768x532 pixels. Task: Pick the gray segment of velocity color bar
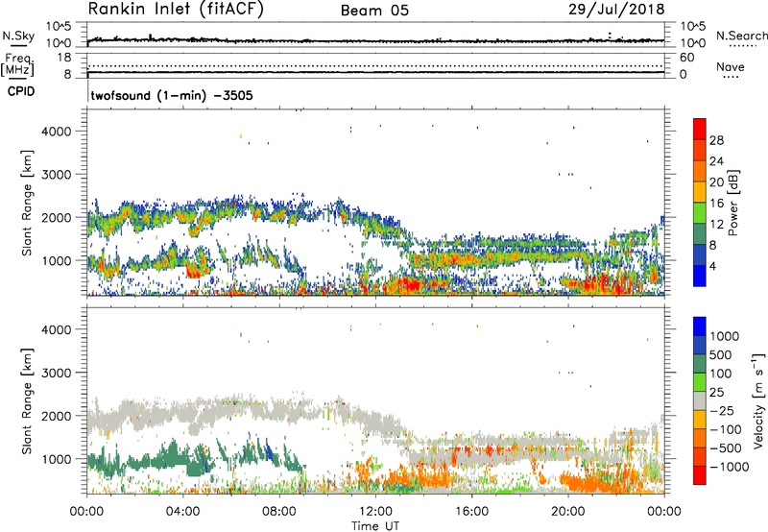tap(700, 401)
